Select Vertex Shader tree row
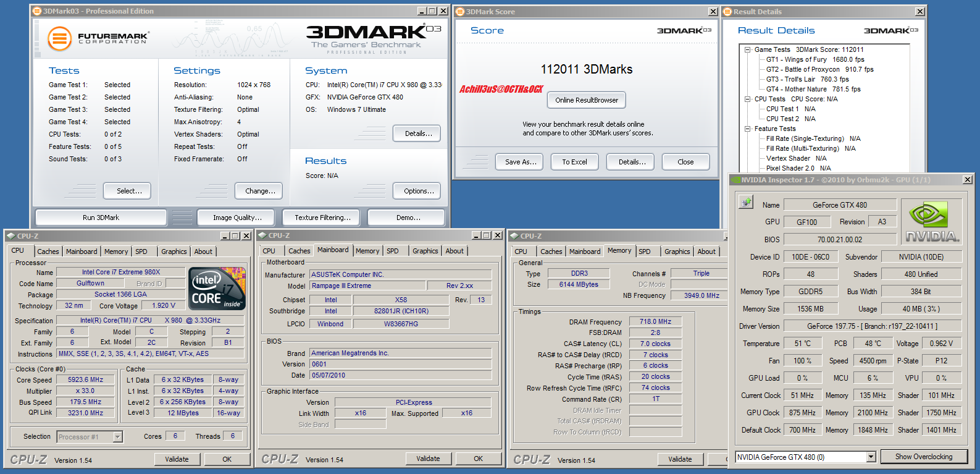This screenshot has height=474, width=980. pos(797,158)
